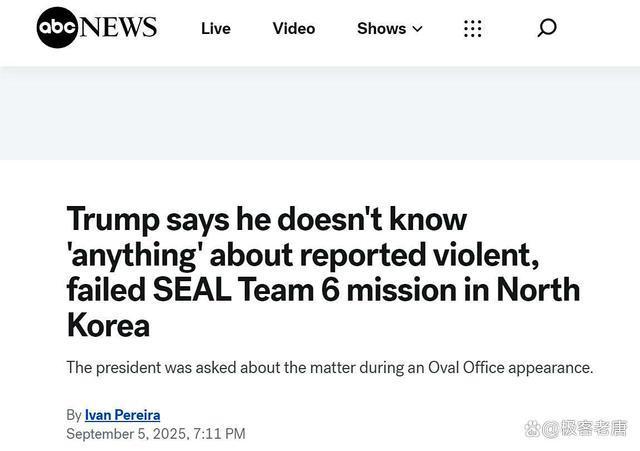The image size is (640, 451).
Task: Open the nine-dot grid menu icon
Action: pyautogui.click(x=473, y=28)
